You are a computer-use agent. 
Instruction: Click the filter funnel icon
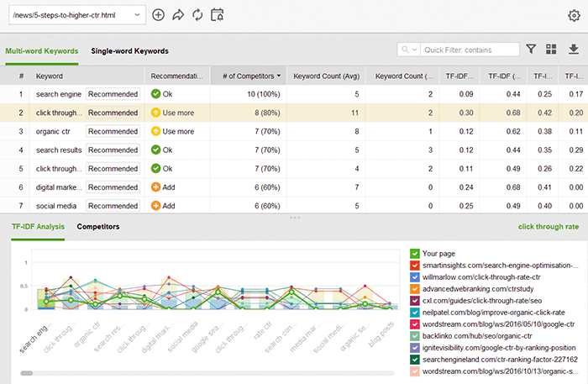point(531,49)
